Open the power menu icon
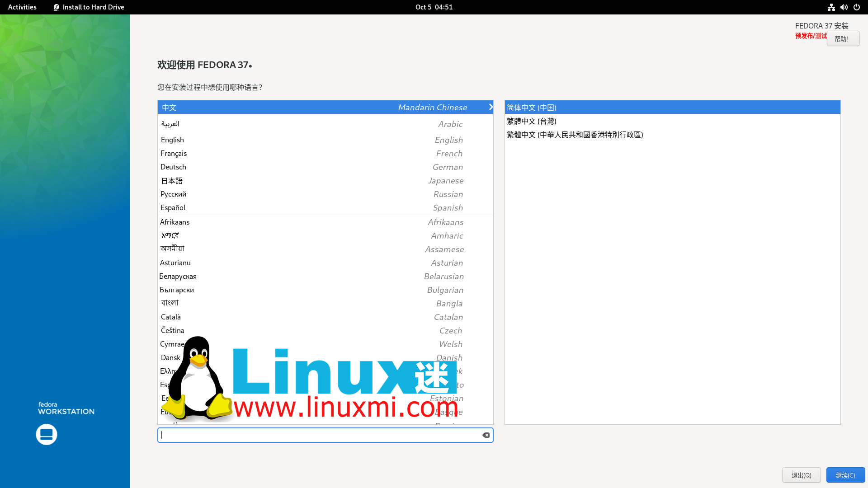Viewport: 868px width, 488px height. [856, 7]
